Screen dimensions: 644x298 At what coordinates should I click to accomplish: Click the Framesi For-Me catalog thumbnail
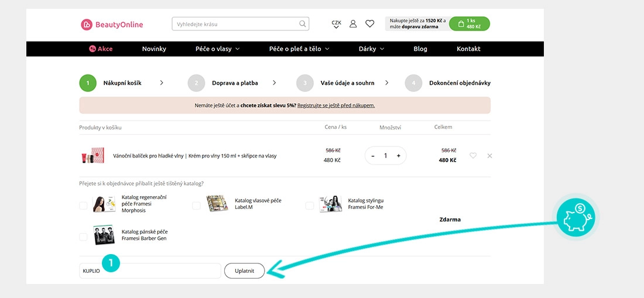pos(331,204)
